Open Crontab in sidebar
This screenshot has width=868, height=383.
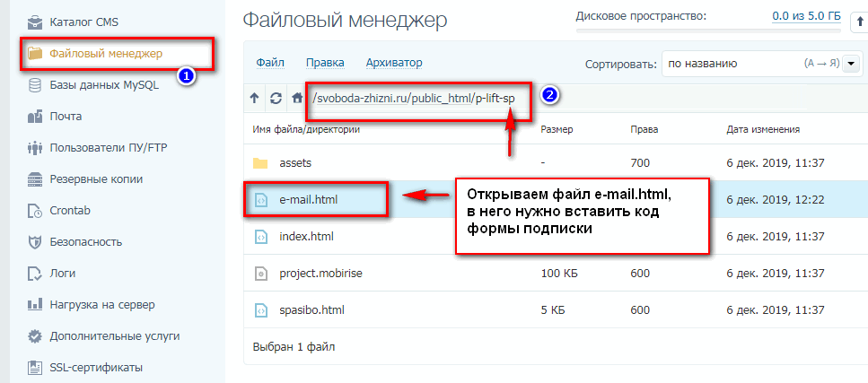pyautogui.click(x=70, y=210)
